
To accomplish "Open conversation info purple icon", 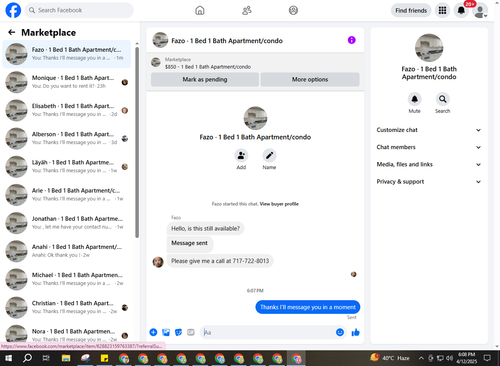I will pos(352,40).
